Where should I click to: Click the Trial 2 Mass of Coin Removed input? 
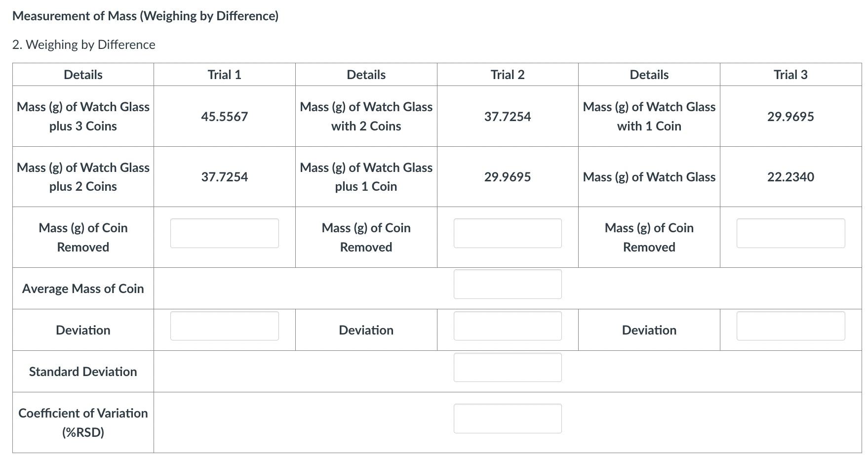coord(507,233)
